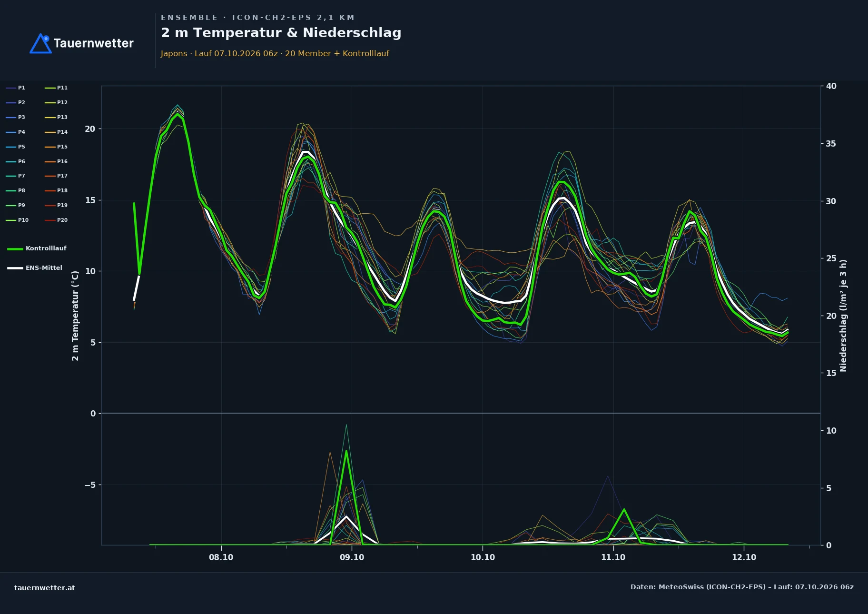Select the P1 legend entry
Viewport: 868px width, 614px height.
click(x=16, y=88)
